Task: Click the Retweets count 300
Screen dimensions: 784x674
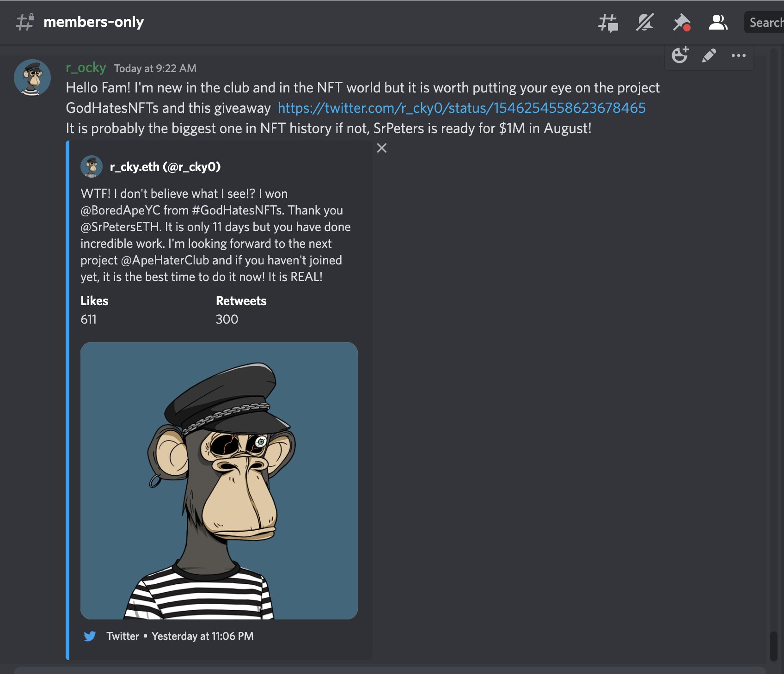Action: [227, 319]
